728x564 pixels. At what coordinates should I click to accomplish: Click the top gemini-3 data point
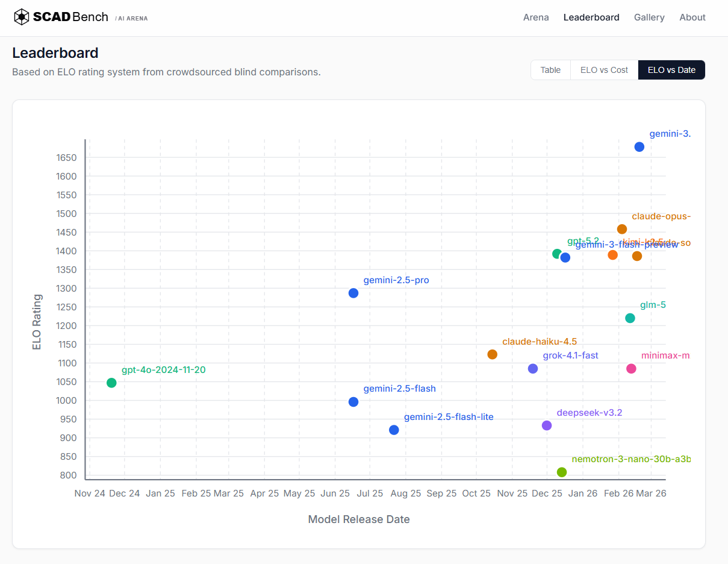(x=639, y=147)
